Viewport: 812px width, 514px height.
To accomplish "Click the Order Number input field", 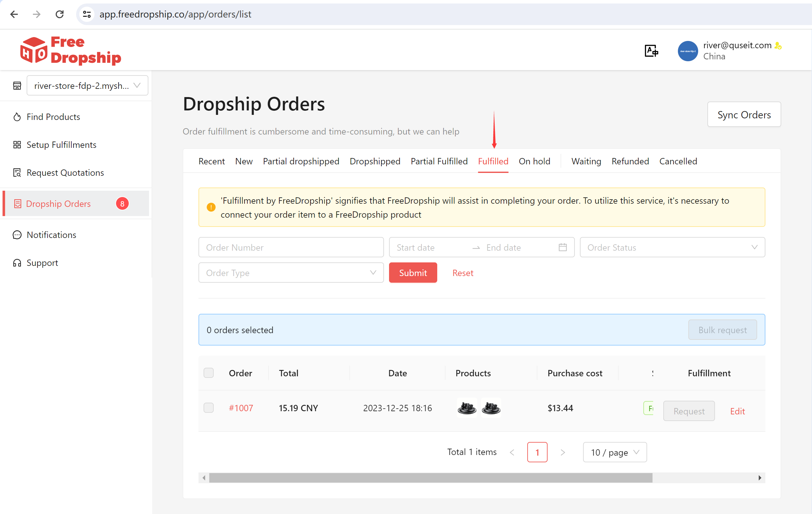I will [291, 247].
